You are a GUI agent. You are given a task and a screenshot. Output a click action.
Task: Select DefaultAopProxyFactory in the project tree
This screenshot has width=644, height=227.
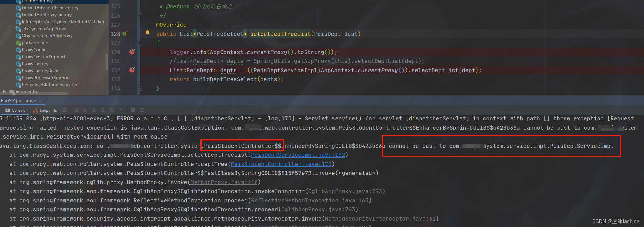pos(47,15)
